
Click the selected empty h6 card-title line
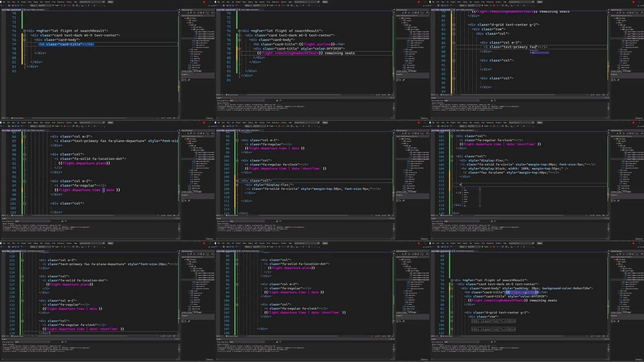66,44
